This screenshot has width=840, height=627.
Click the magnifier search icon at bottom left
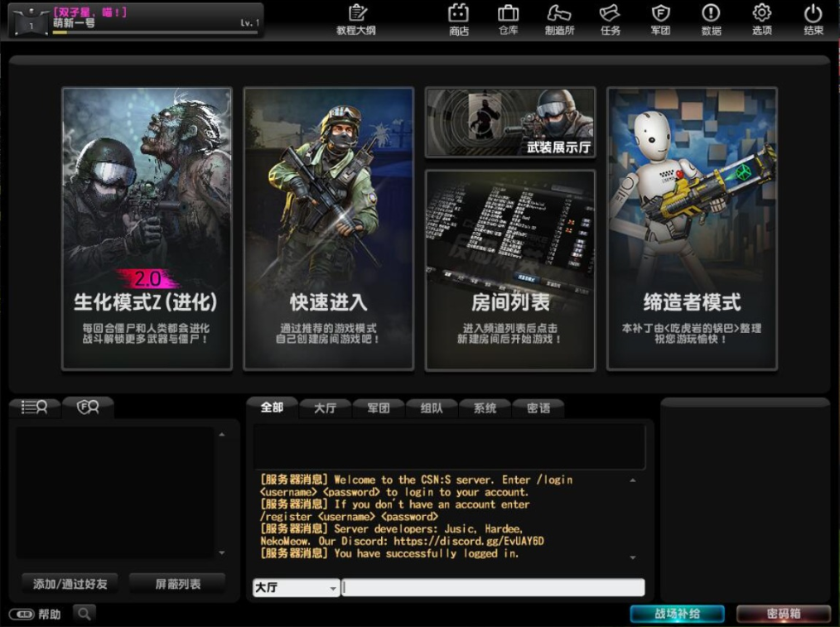[x=84, y=614]
